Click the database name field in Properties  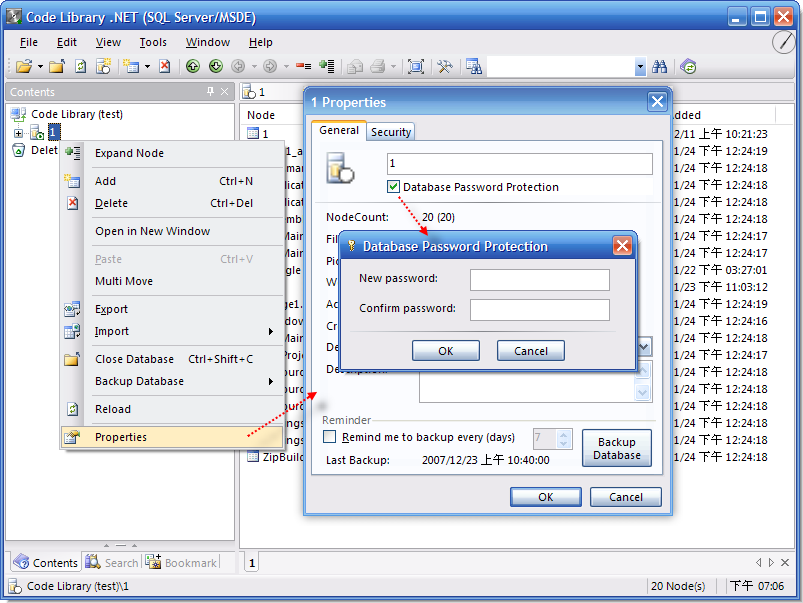point(520,163)
